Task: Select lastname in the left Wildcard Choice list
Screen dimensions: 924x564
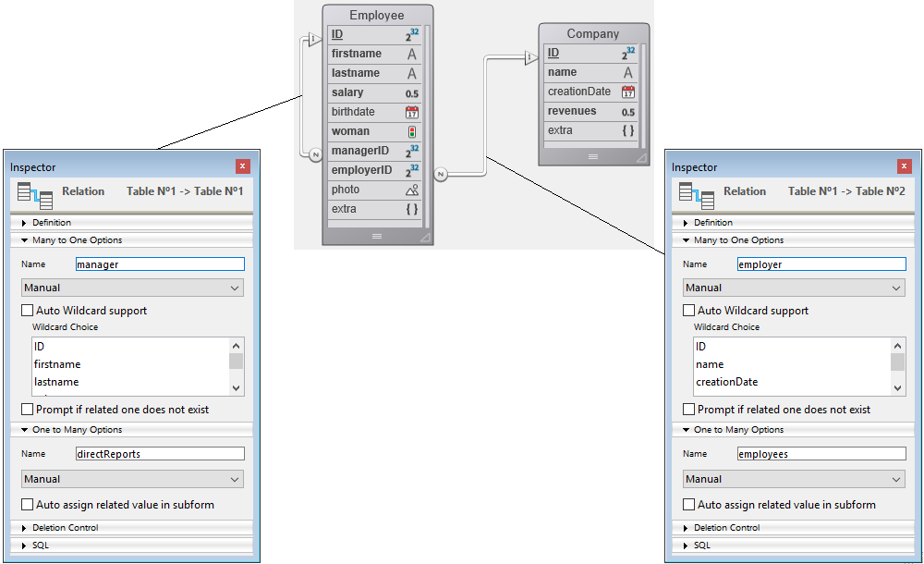Action: [56, 382]
